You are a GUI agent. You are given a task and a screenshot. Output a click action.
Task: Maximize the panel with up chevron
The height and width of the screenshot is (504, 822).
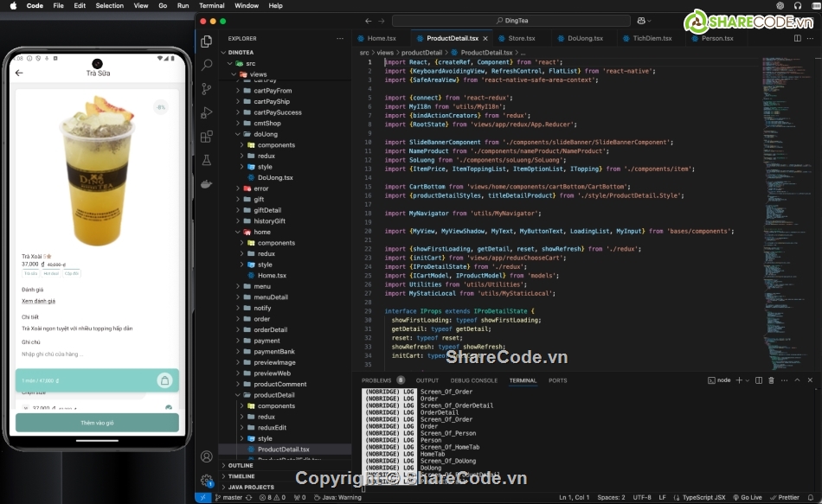tap(798, 380)
